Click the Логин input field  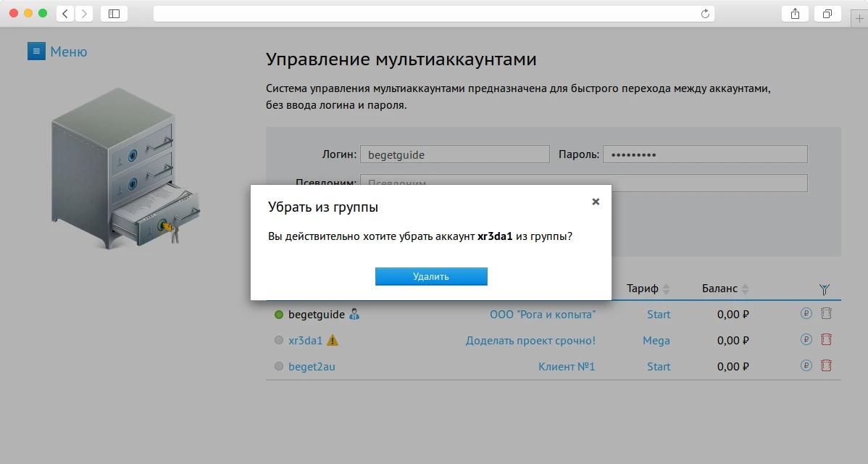[x=454, y=154]
